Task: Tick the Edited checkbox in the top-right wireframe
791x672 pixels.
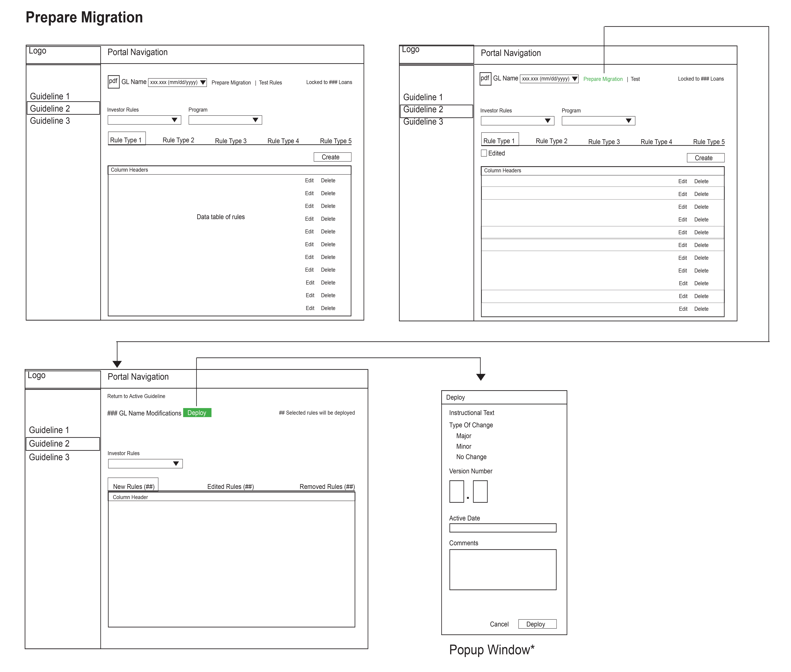Action: coord(484,153)
